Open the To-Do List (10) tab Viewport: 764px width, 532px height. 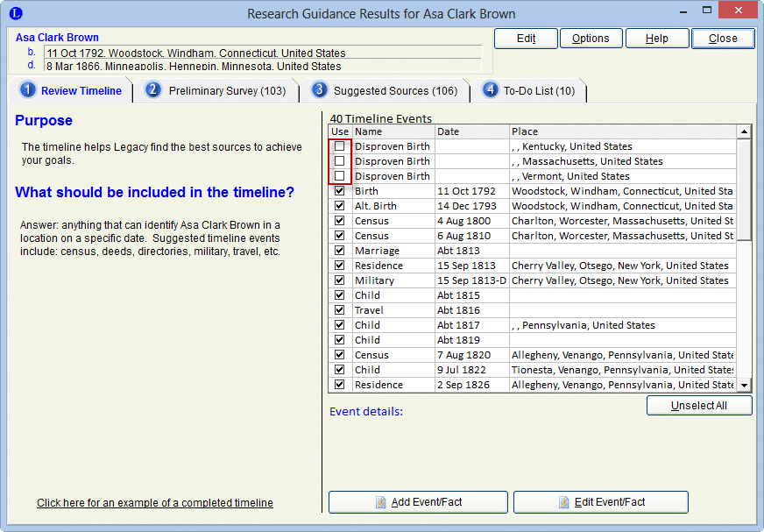tap(529, 90)
